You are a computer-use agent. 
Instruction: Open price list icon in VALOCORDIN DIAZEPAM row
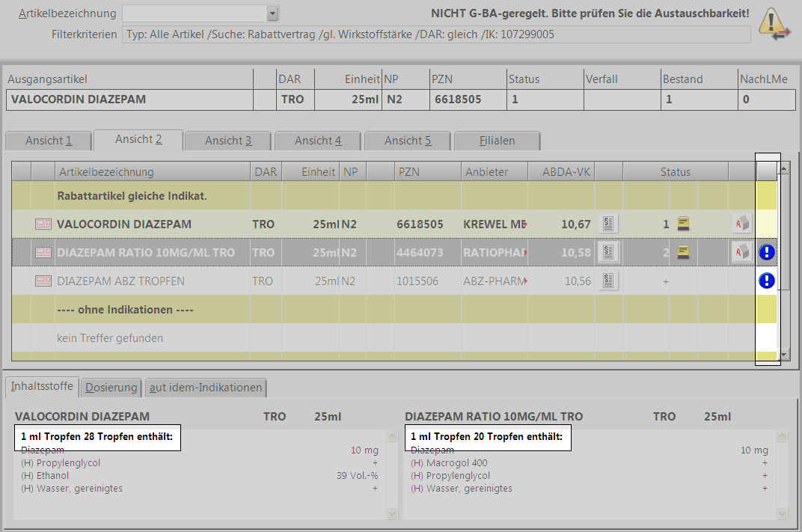tap(609, 224)
